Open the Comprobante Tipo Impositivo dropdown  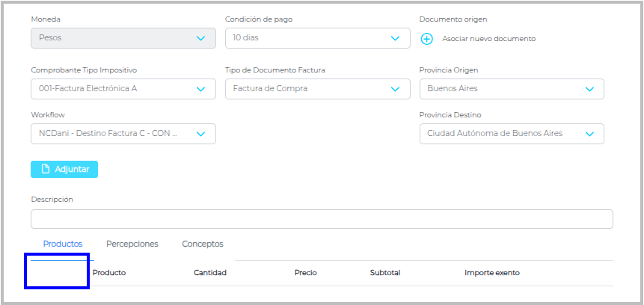click(123, 89)
